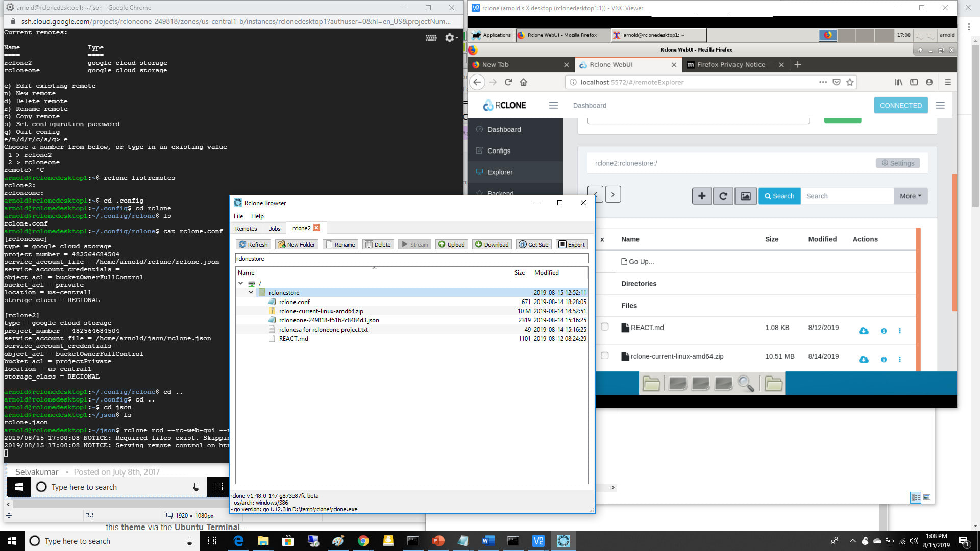Click the forward arrow in WebUI explorer
The image size is (980, 551).
tap(613, 194)
